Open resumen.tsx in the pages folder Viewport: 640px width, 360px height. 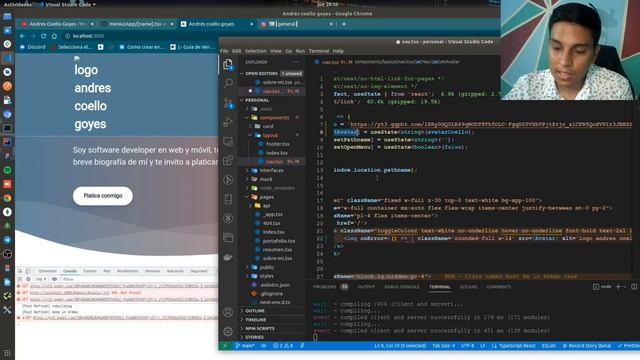coord(277,249)
